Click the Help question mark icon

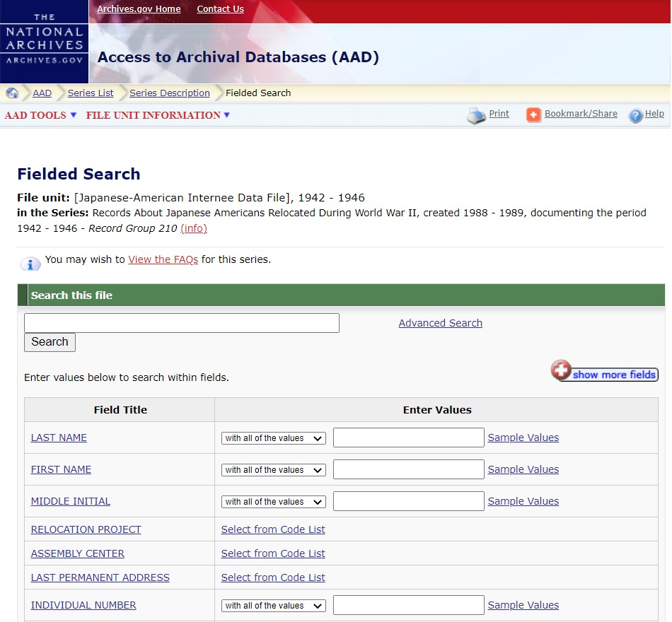coord(635,115)
